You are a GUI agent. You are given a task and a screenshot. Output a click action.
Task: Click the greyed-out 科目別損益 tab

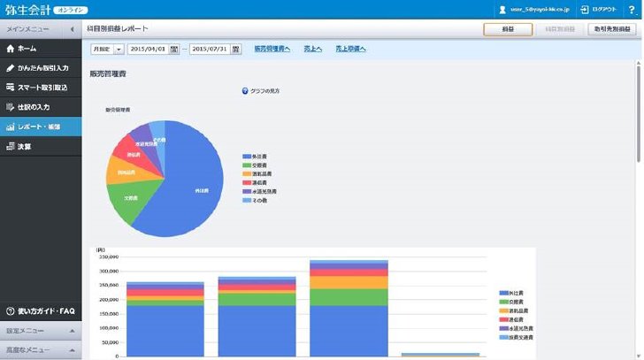click(x=560, y=29)
